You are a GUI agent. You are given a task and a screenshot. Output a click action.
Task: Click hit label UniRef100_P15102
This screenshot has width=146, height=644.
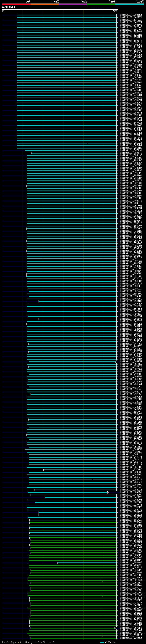pyautogui.click(x=131, y=70)
